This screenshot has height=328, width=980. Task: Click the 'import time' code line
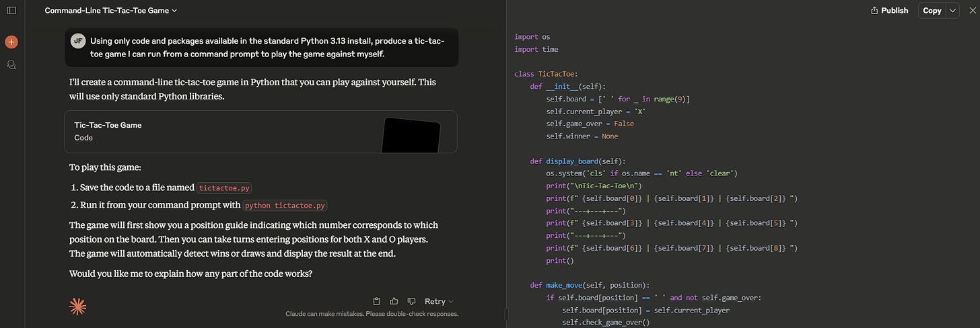[x=536, y=49]
